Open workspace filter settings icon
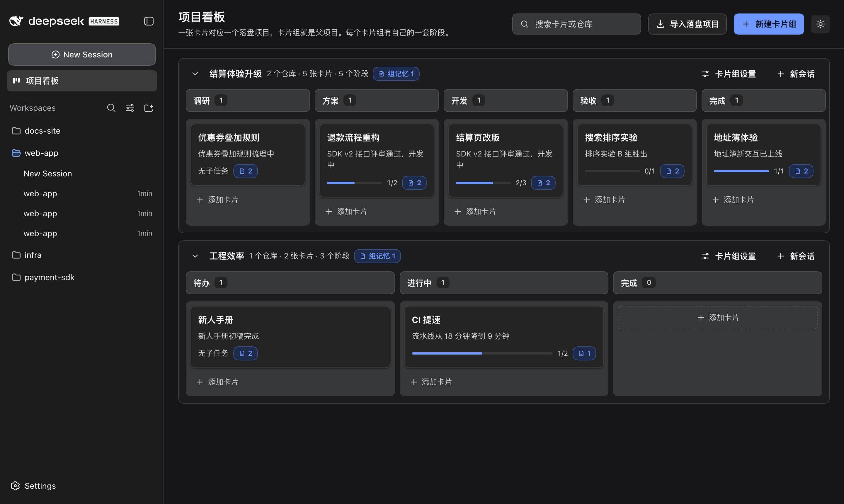 pos(130,108)
